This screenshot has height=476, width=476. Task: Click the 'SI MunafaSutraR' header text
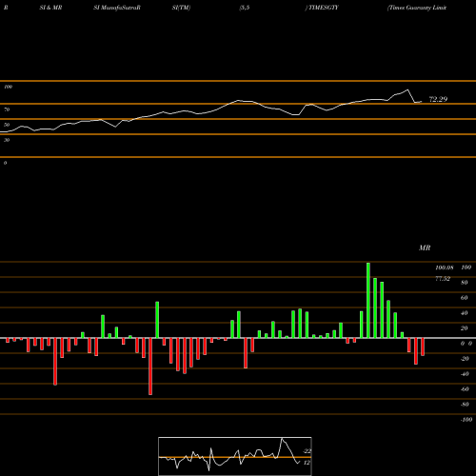(117, 8)
